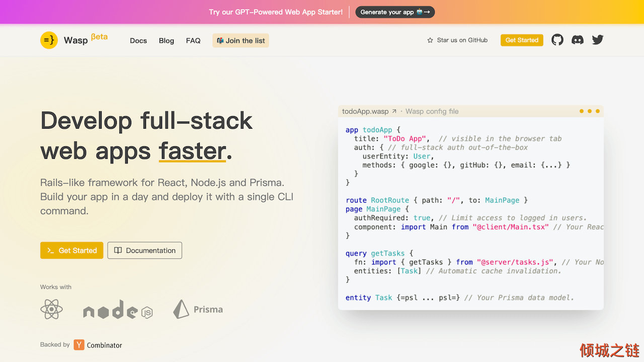Image resolution: width=644 pixels, height=362 pixels.
Task: Click the hero Get Started button
Action: [72, 250]
